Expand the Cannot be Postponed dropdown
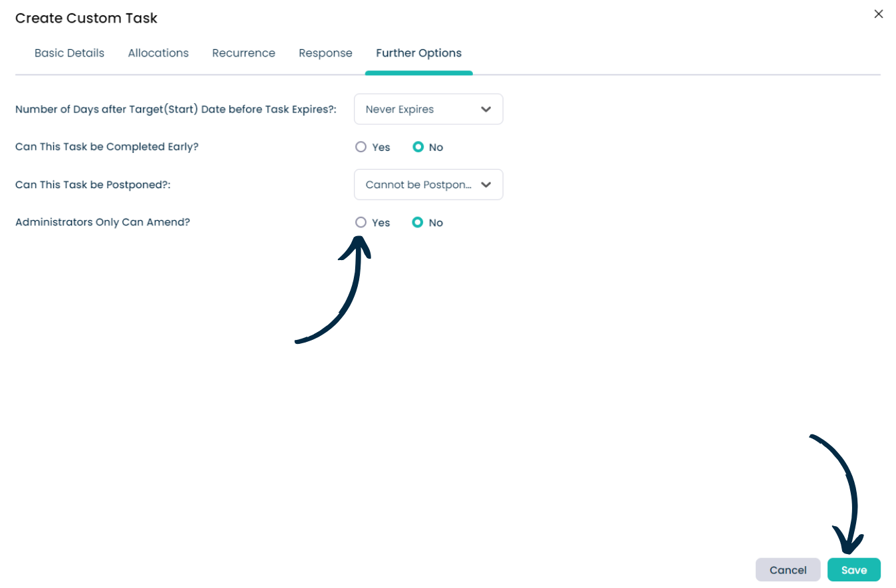 click(428, 184)
